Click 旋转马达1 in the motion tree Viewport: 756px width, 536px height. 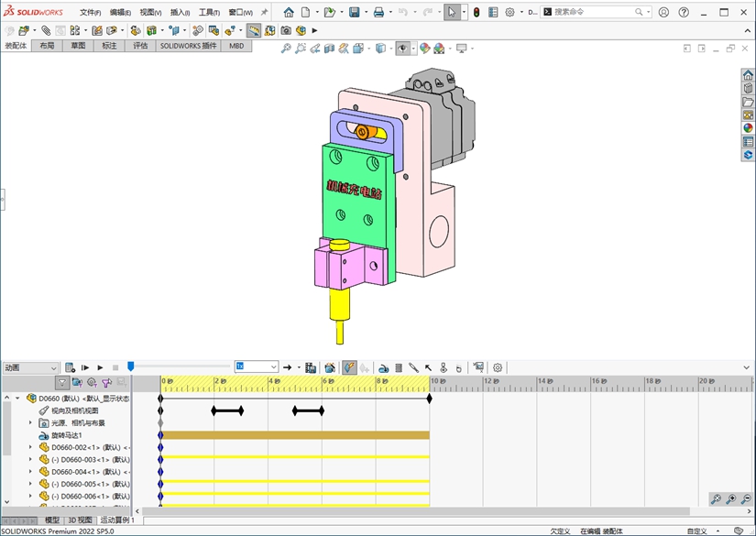click(66, 435)
